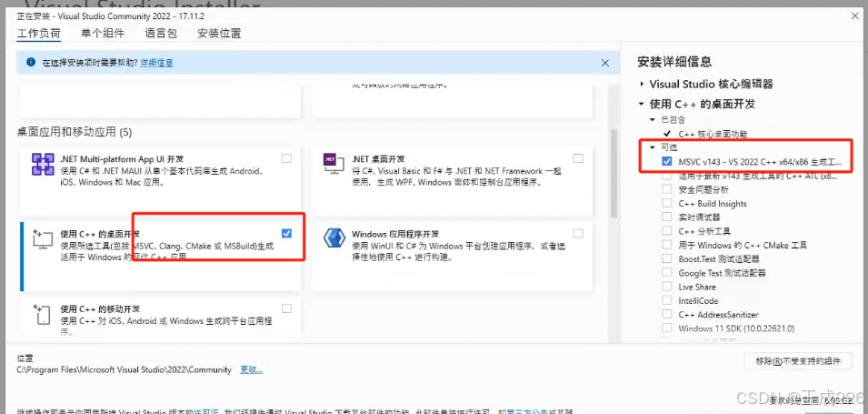
Task: Check Boost.Test 测试适配器 option
Action: tap(667, 258)
